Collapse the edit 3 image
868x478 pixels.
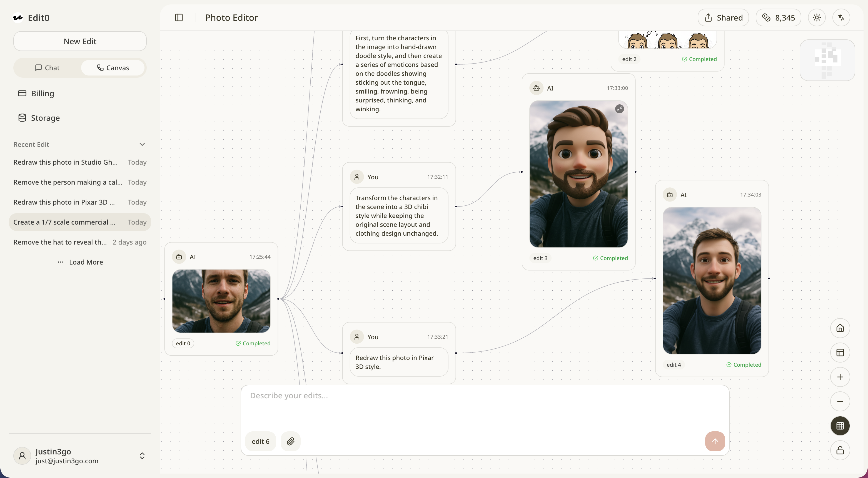619,109
